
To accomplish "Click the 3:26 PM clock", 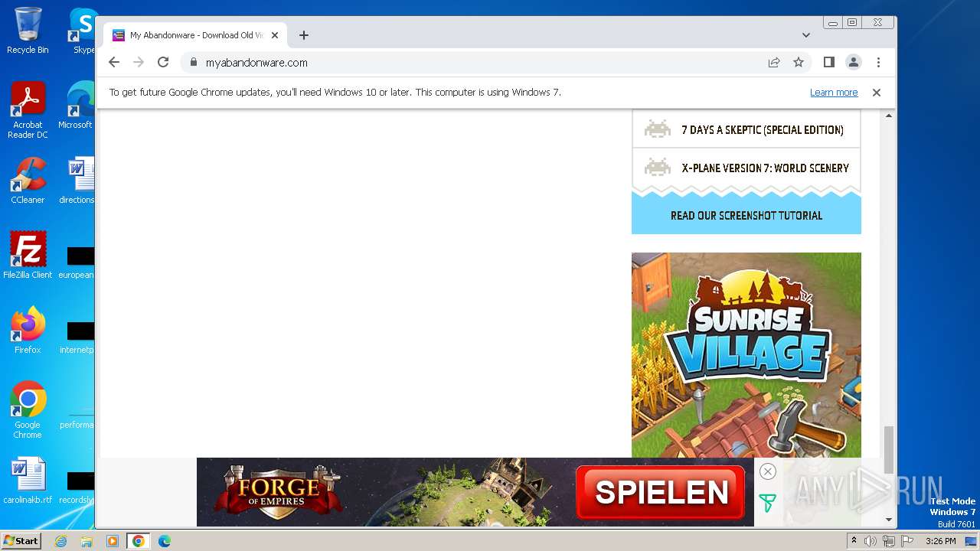I will tap(940, 541).
